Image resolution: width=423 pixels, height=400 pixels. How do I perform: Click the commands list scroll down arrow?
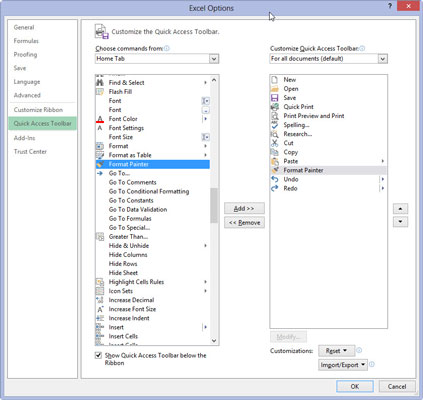click(x=214, y=341)
